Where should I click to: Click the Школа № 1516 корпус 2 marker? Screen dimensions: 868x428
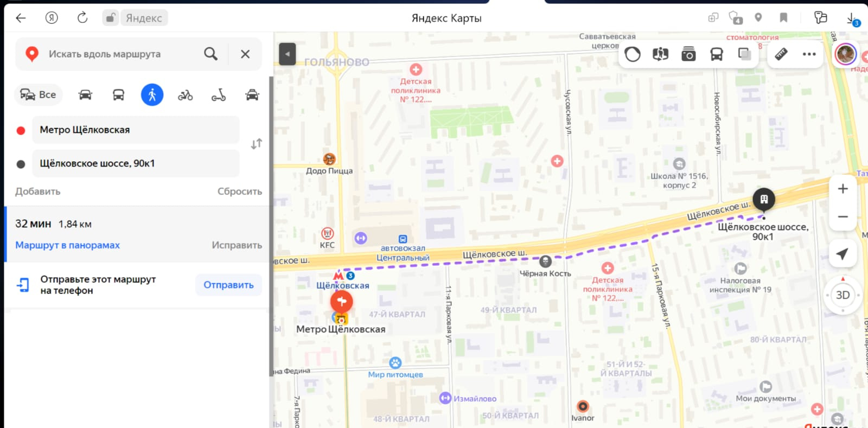tap(679, 164)
